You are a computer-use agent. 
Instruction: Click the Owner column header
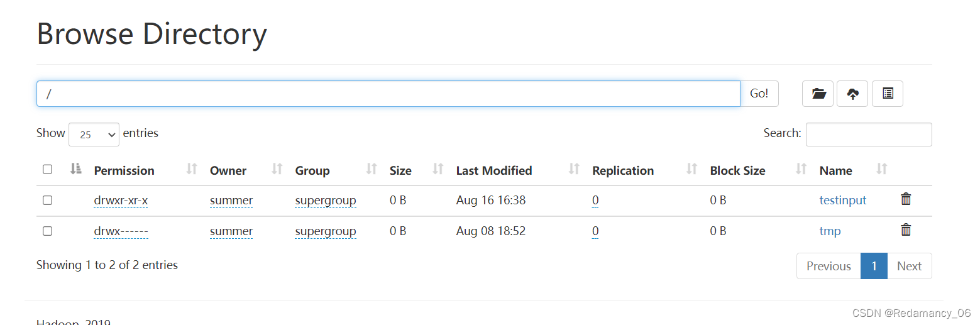(228, 170)
